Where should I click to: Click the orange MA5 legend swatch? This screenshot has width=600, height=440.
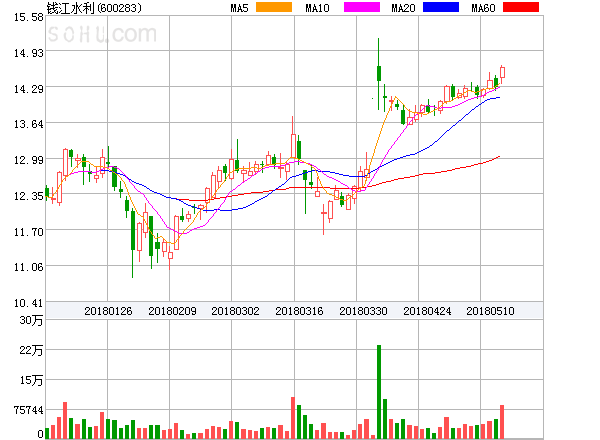tap(274, 7)
